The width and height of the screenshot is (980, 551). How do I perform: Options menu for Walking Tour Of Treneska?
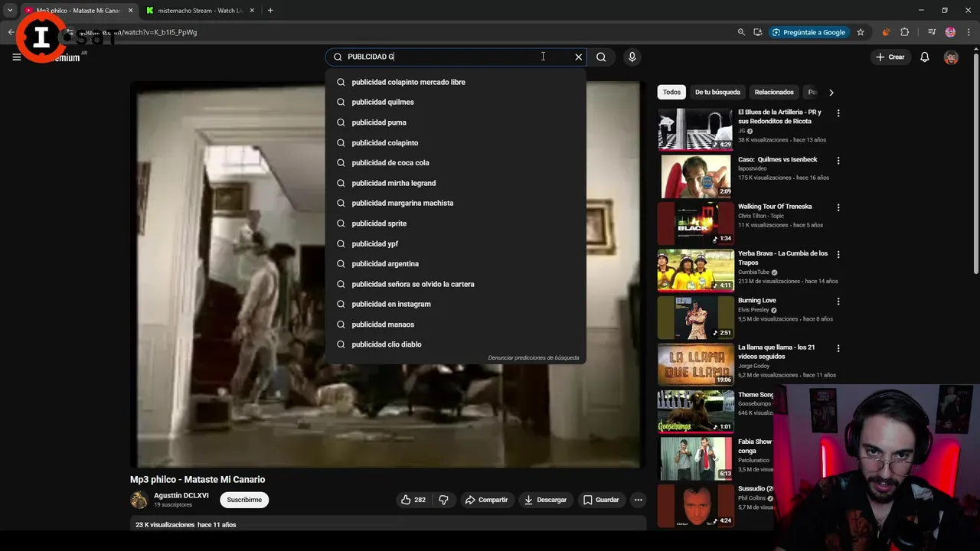pos(838,207)
